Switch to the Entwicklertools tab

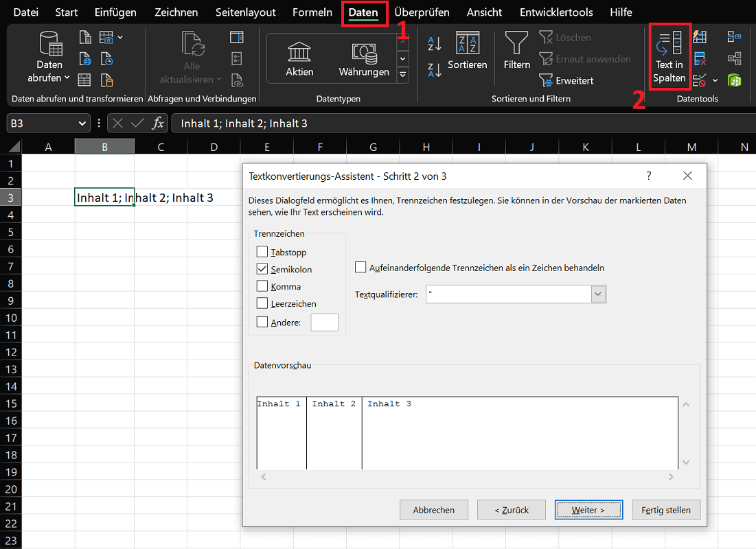coord(556,12)
